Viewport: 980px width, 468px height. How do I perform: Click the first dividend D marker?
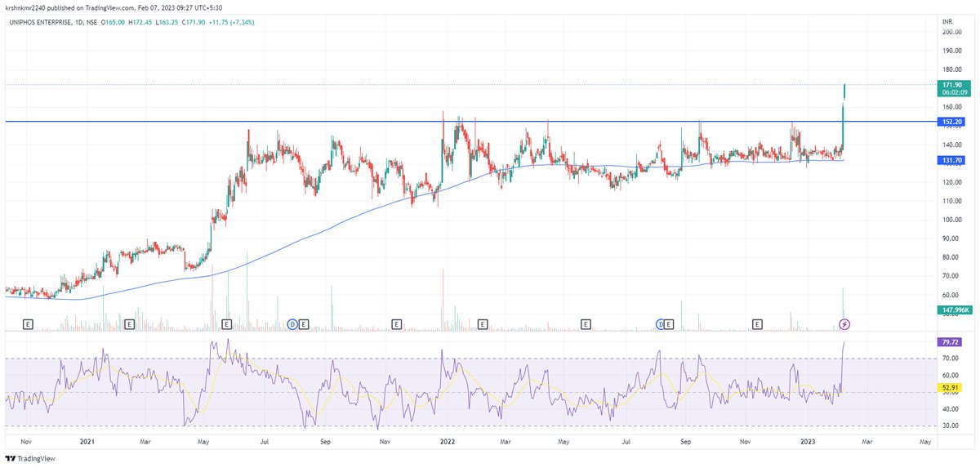click(293, 324)
